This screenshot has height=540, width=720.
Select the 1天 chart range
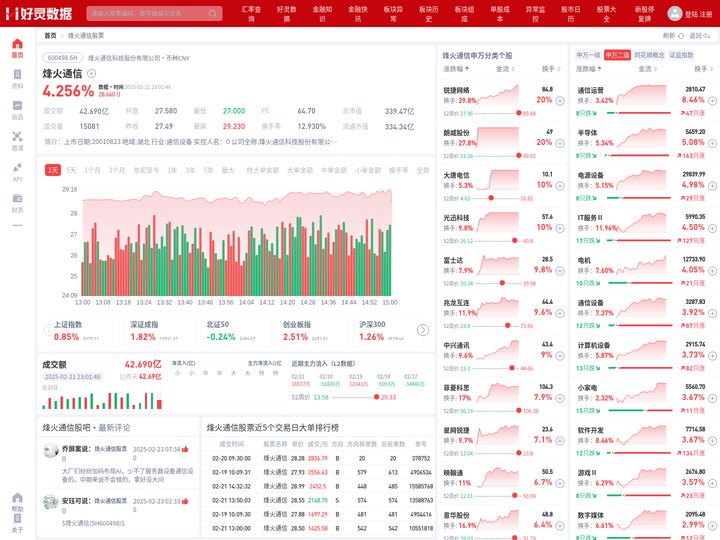coord(53,170)
